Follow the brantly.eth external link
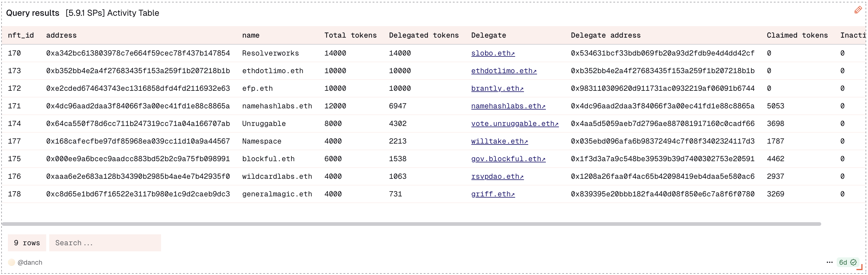Viewport: 868px width, 275px height. coord(497,88)
